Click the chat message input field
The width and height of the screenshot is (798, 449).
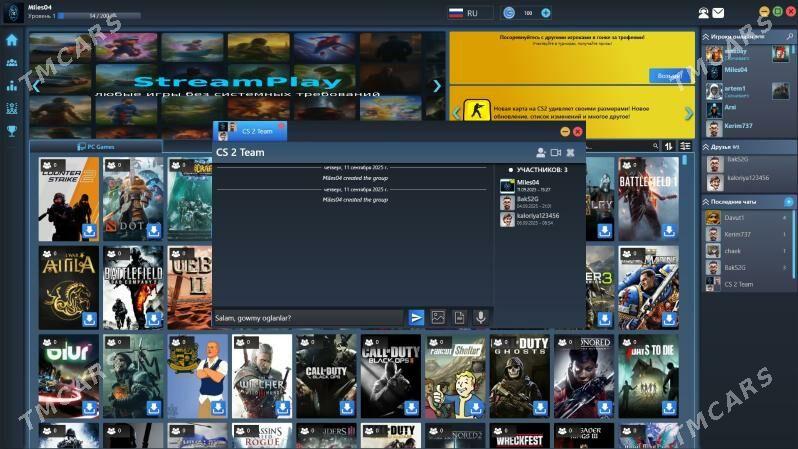pos(308,318)
